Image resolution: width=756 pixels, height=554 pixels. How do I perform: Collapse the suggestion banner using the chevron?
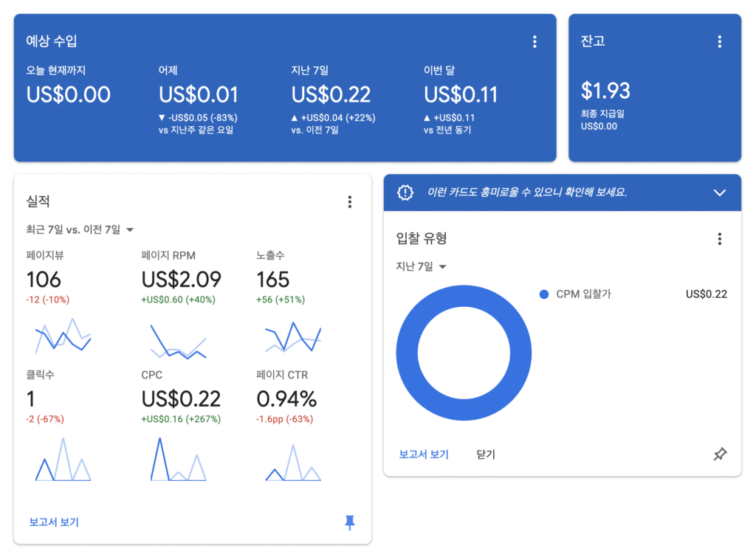coord(721,193)
